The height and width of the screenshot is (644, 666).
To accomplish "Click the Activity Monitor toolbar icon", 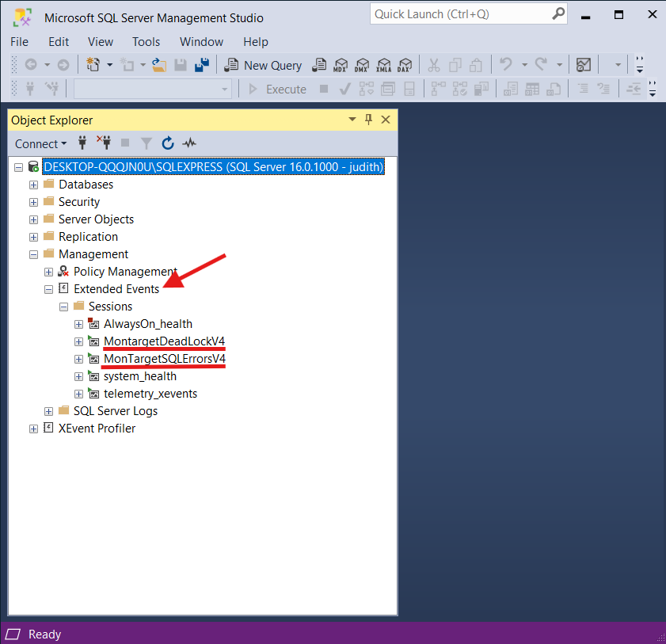I will (x=583, y=65).
